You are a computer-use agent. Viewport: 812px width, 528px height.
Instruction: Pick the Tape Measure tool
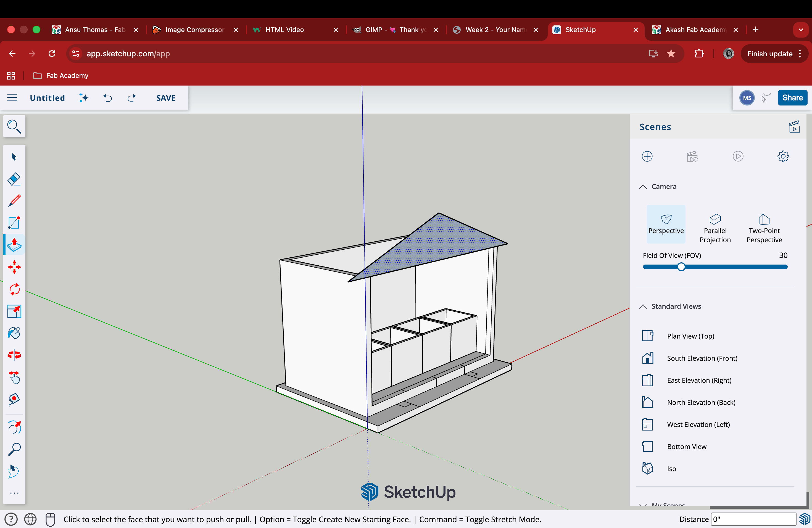[14, 399]
